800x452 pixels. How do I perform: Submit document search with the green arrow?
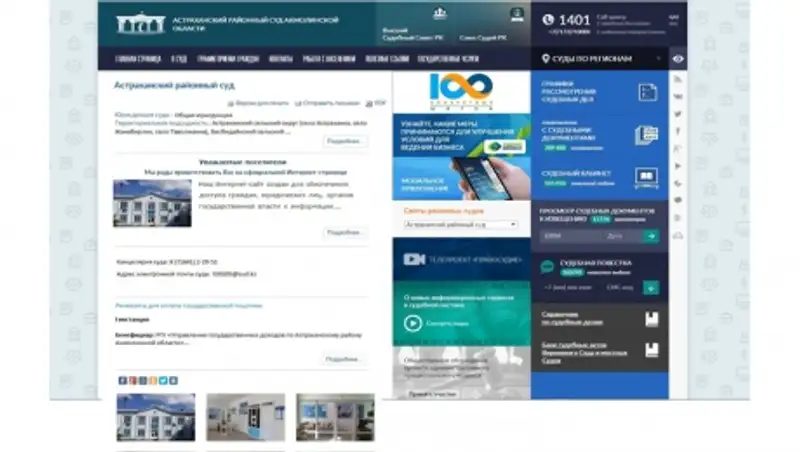(651, 236)
